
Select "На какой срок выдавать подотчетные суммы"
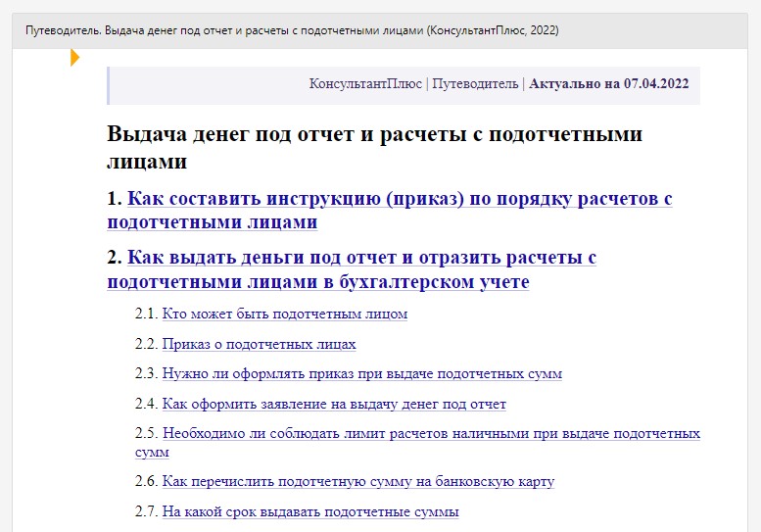click(x=310, y=511)
